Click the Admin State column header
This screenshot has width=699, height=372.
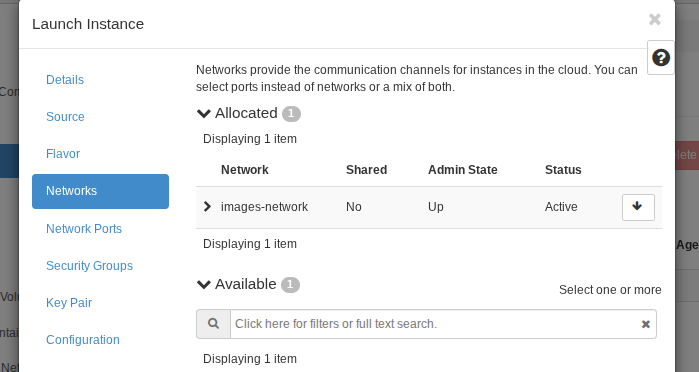click(x=463, y=170)
